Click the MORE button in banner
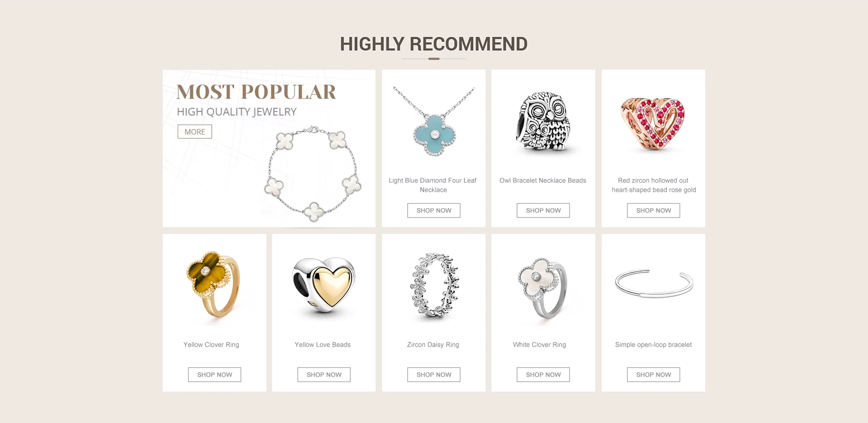This screenshot has height=423, width=868. 194,132
